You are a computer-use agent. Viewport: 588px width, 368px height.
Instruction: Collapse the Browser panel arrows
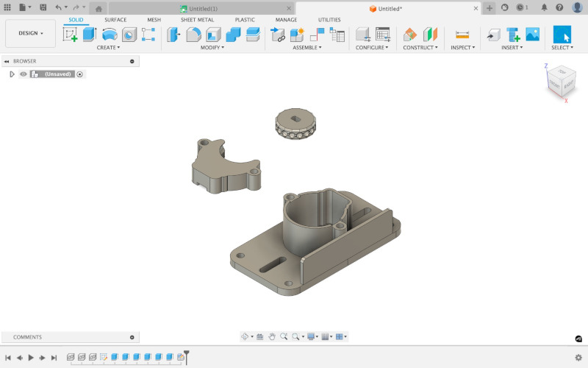click(7, 61)
